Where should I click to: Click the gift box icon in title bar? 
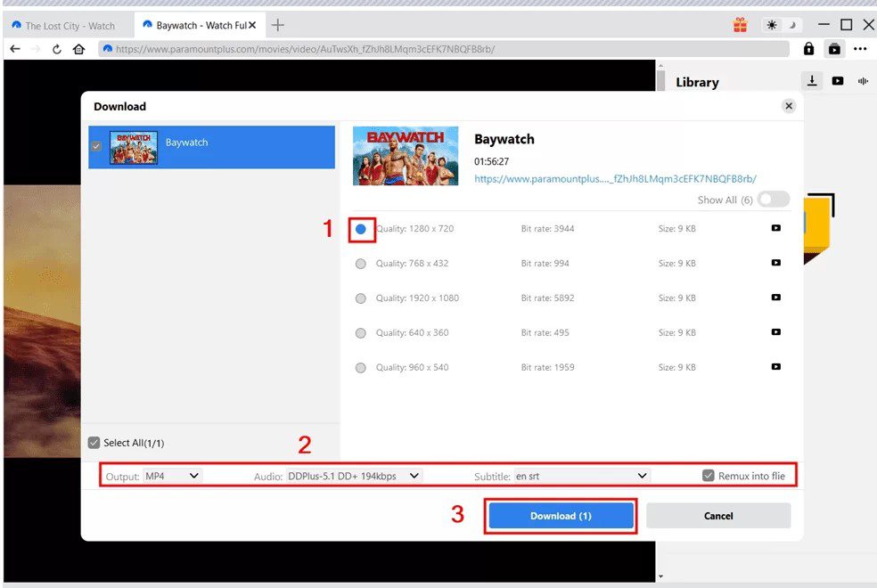click(x=740, y=25)
